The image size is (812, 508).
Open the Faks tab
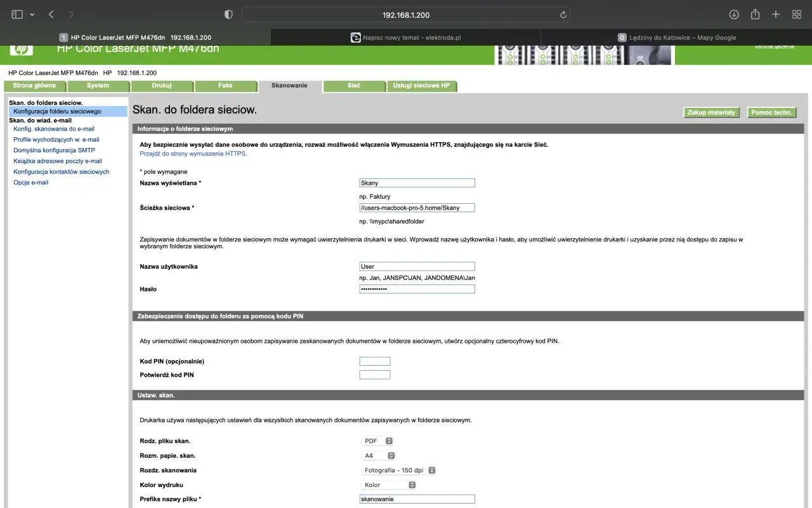[225, 86]
